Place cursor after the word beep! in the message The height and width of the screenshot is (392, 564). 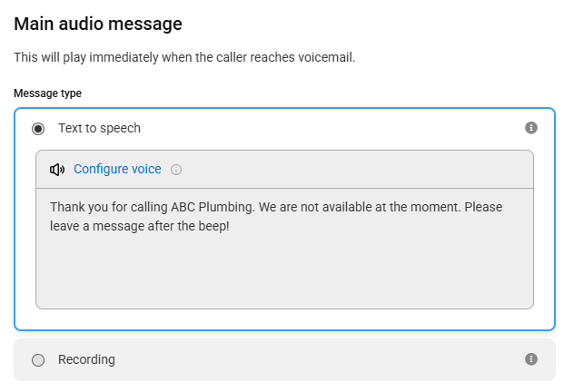[x=230, y=226]
